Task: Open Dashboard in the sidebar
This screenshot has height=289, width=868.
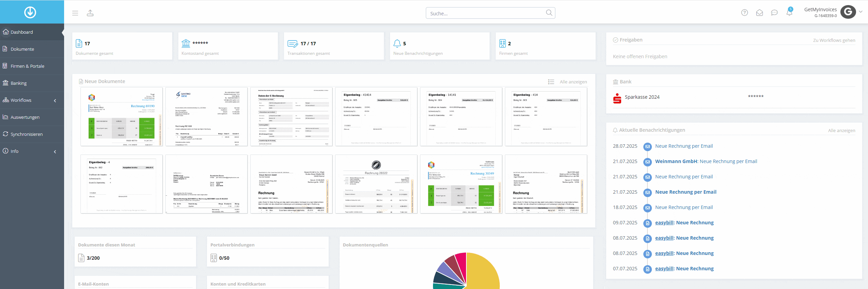Action: click(x=32, y=32)
